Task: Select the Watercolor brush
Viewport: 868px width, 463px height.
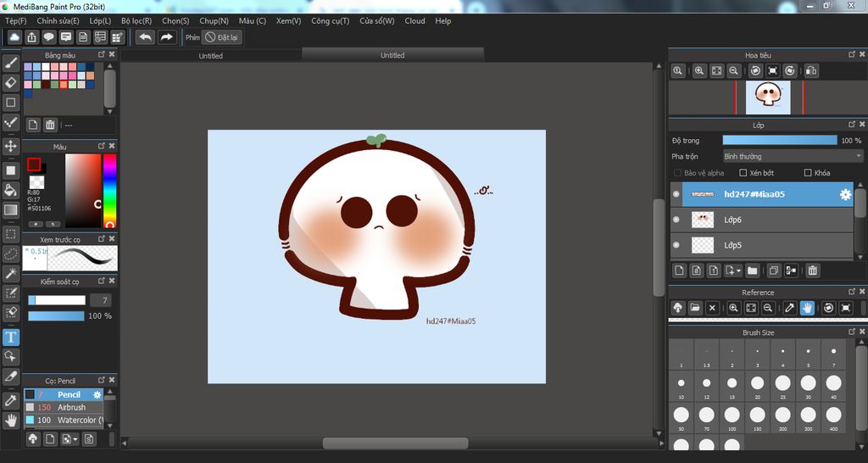Action: point(63,420)
